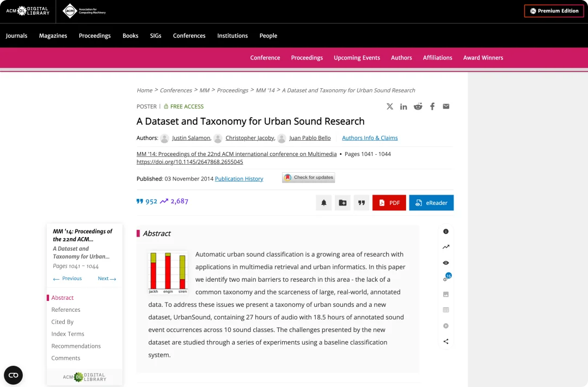Share the article on X (Twitter)
The height and width of the screenshot is (387, 588).
click(x=390, y=106)
